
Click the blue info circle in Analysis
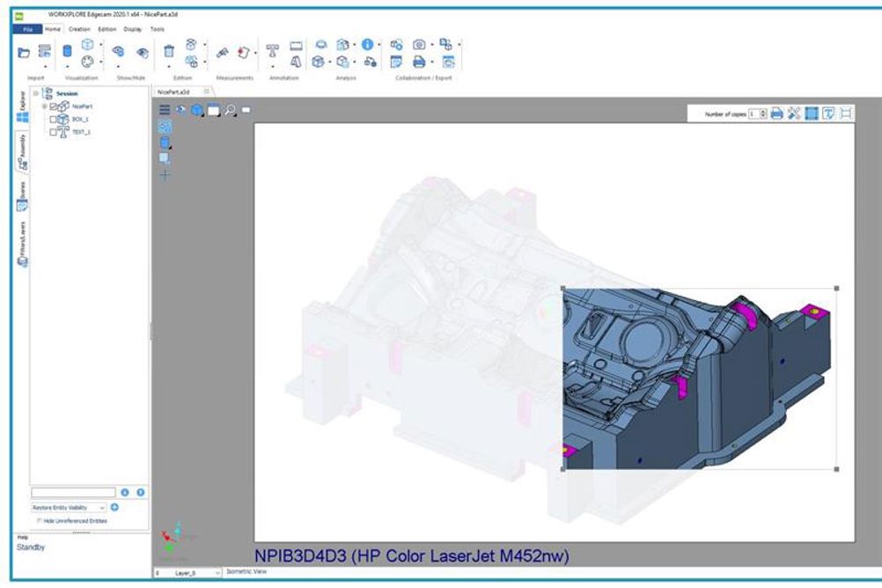click(367, 44)
